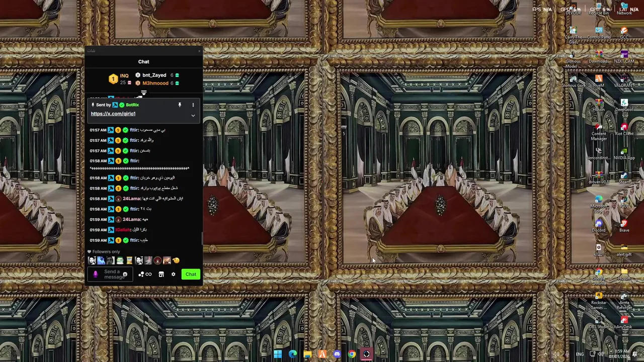The width and height of the screenshot is (644, 362).
Task: Open the Windows Start menu
Action: (278, 354)
